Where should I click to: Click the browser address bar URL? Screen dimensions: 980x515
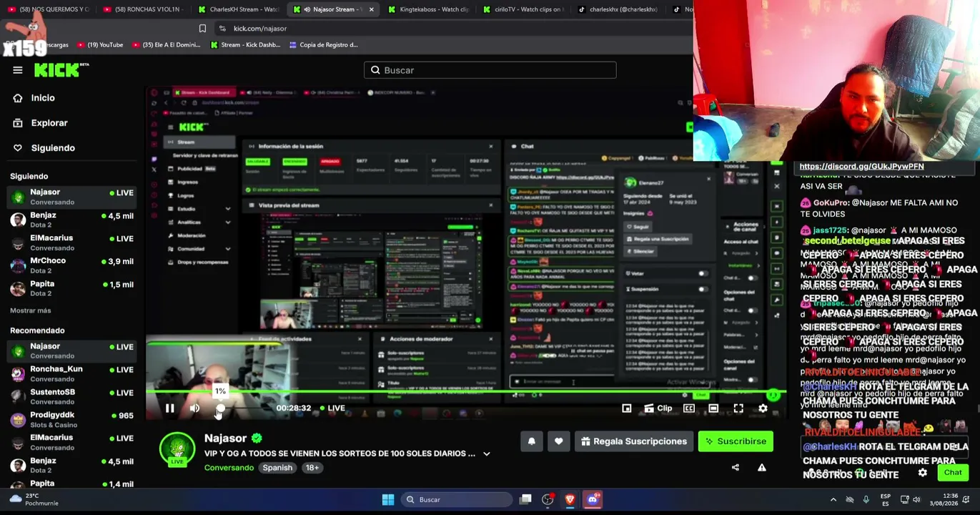click(x=260, y=29)
